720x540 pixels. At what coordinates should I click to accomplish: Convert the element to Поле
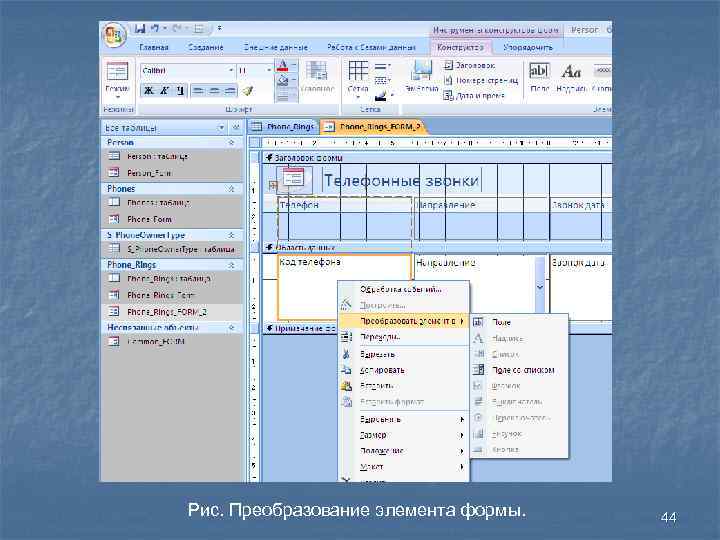coord(520,322)
